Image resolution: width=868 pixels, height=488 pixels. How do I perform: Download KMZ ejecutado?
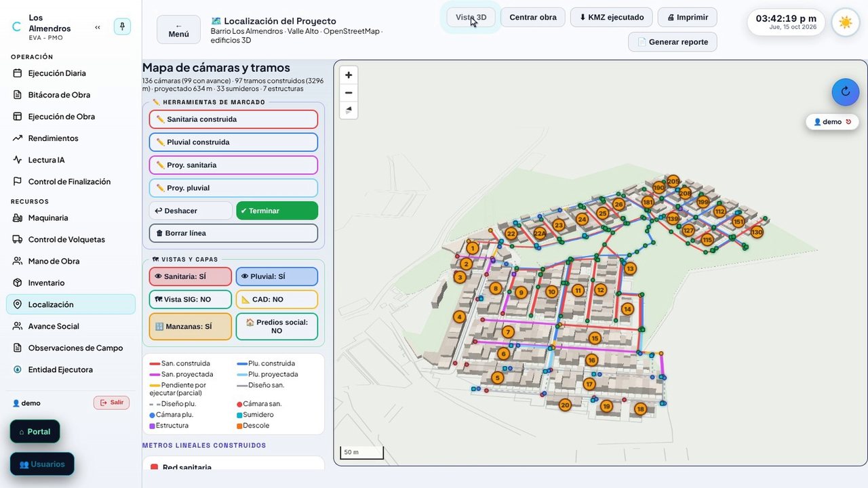pyautogui.click(x=612, y=17)
